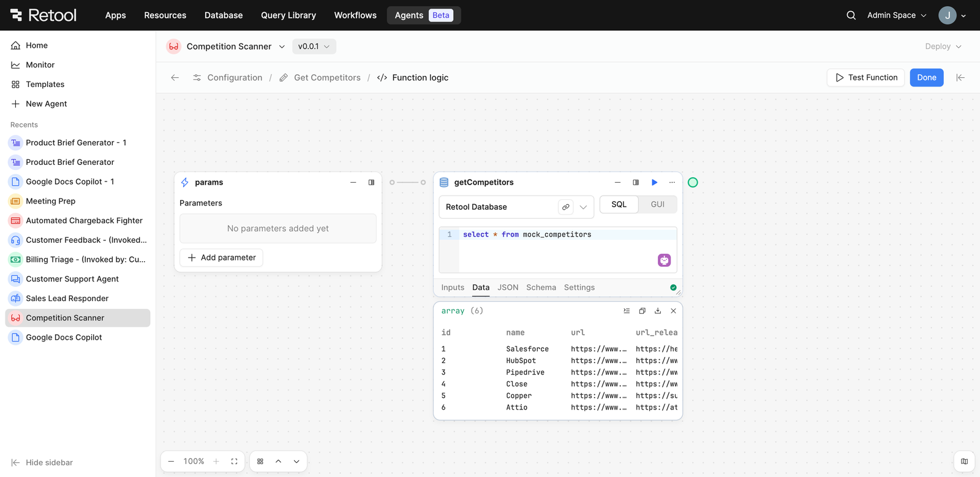Screen dimensions: 980x477
Task: Click the resource link icon next to Retool Database
Action: pos(566,207)
